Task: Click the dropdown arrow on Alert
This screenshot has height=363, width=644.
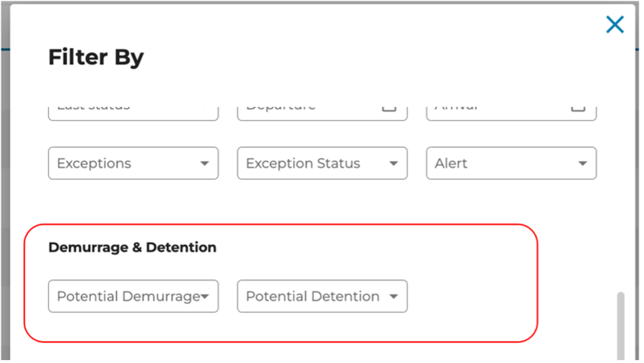Action: point(583,163)
